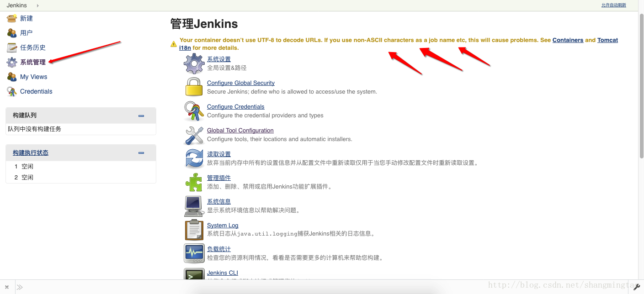Collapse the 构建队列 panel
This screenshot has height=294, width=644.
pyautogui.click(x=141, y=115)
